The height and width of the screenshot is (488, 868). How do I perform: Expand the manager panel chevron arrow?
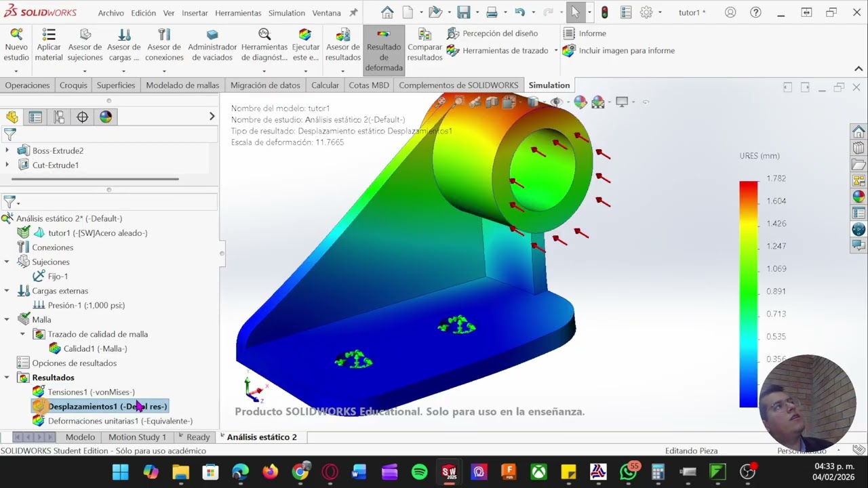click(212, 117)
